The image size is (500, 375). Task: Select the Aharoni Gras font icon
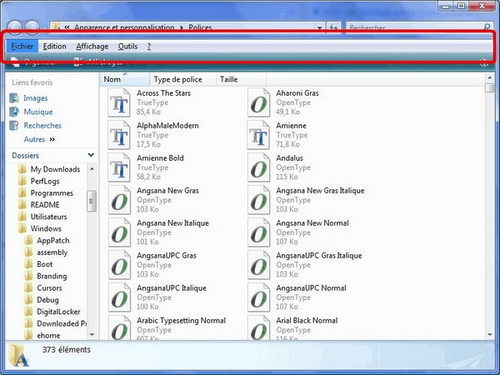point(258,103)
